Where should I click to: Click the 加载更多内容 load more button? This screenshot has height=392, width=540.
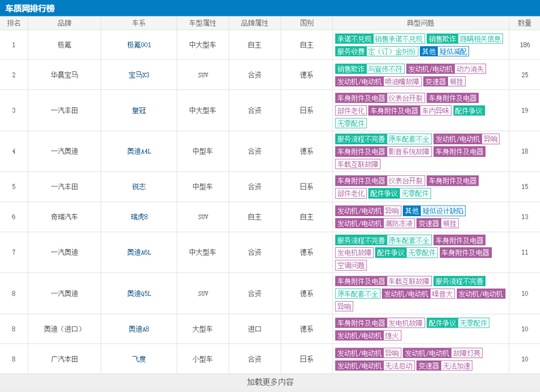point(270,382)
